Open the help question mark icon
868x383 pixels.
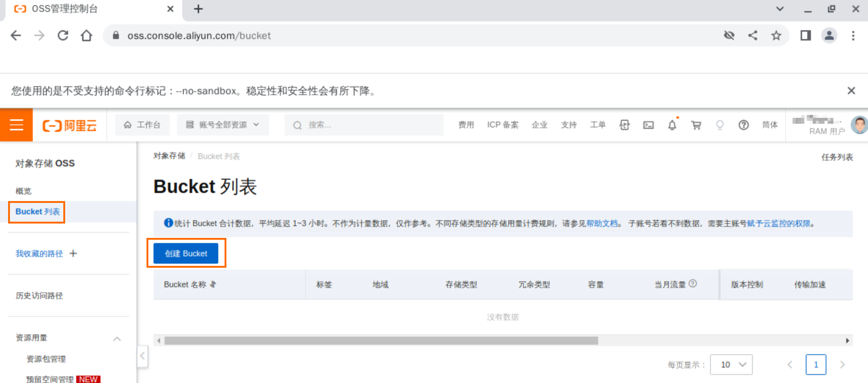[744, 125]
